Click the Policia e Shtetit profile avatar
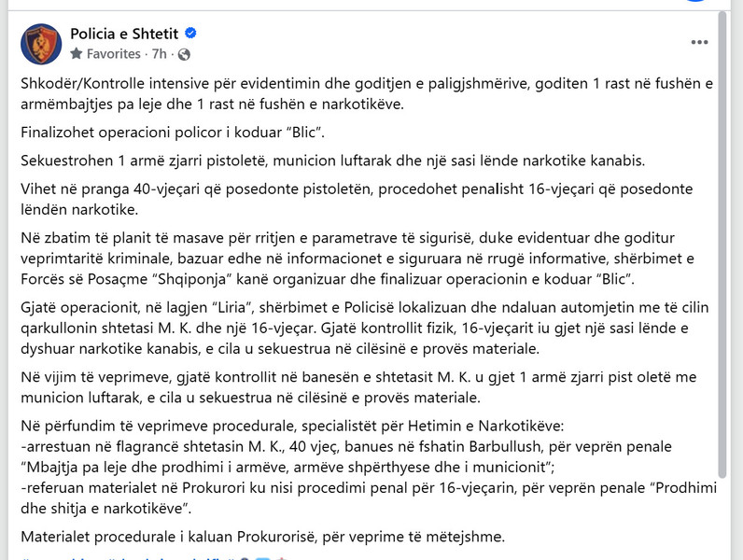Screen dimensions: 743x560 [41, 44]
